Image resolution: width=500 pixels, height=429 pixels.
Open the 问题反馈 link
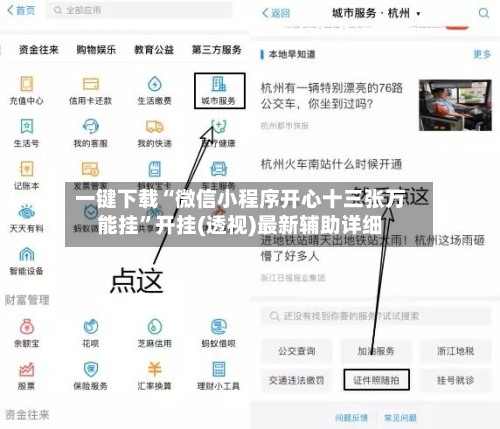(351, 418)
